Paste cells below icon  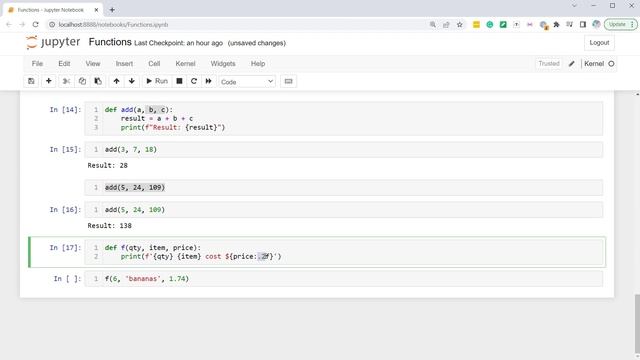(x=98, y=81)
